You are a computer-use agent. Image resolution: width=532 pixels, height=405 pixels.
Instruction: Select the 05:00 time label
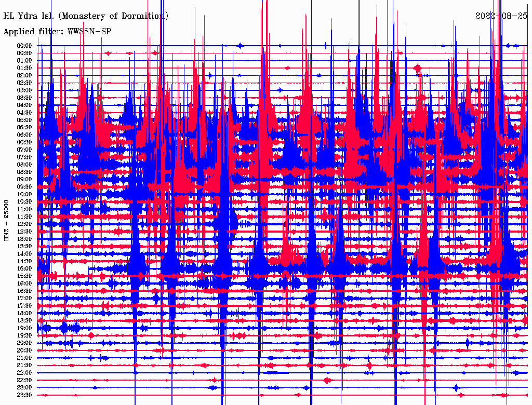point(24,120)
